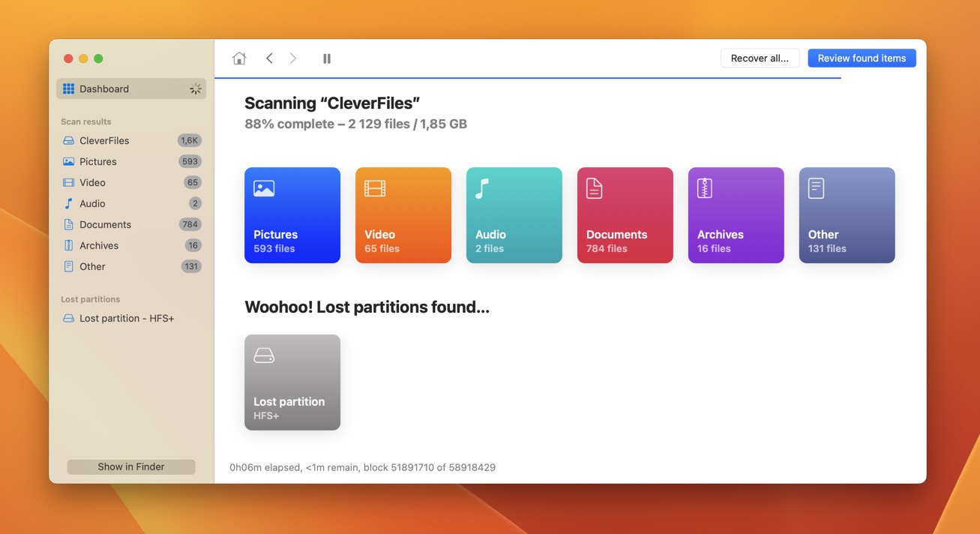
Task: Pause the scan
Action: [x=327, y=58]
